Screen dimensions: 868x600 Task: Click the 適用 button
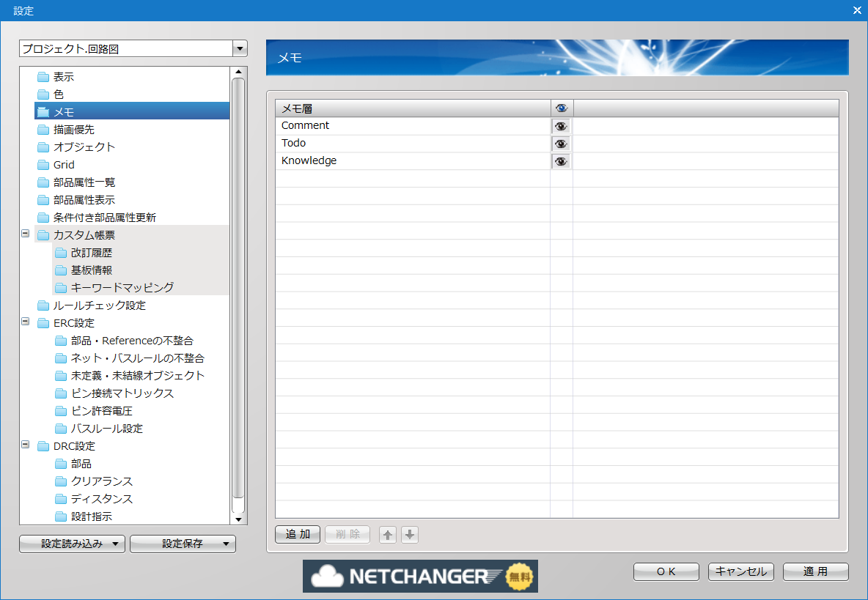click(815, 571)
